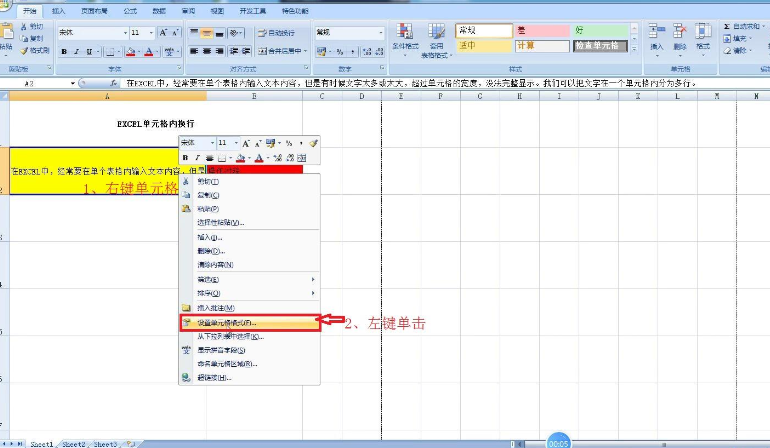Viewport: 770px width, 448px height.
Task: Toggle middle vertical alignment in ribbon
Action: tap(207, 33)
